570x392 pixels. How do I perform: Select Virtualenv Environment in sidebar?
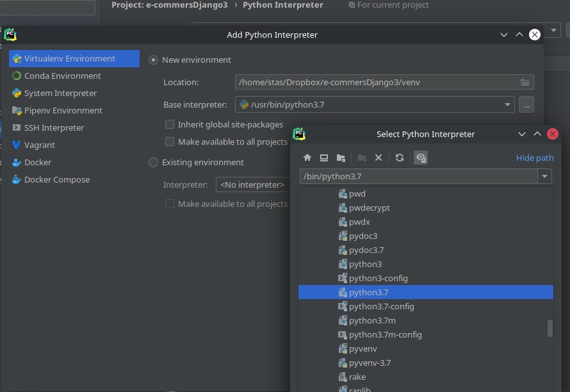point(74,58)
